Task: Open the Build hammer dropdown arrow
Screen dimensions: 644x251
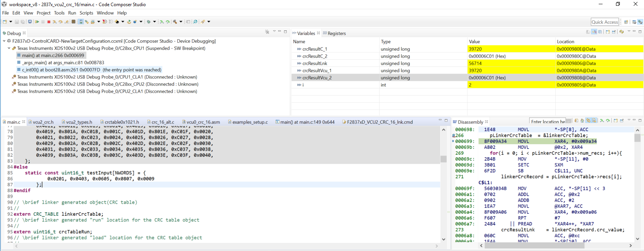Action: [181, 22]
